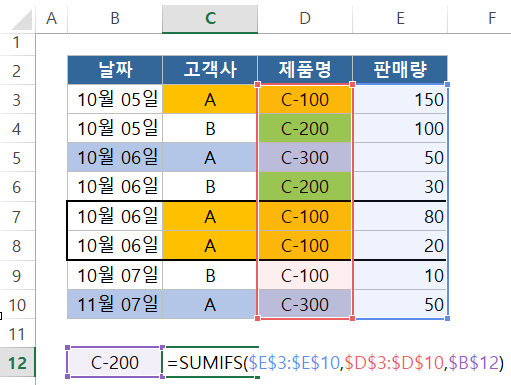Click the $D$3:$D$10 reference in formula
Viewport: 511px width, 385px height.
pos(394,363)
